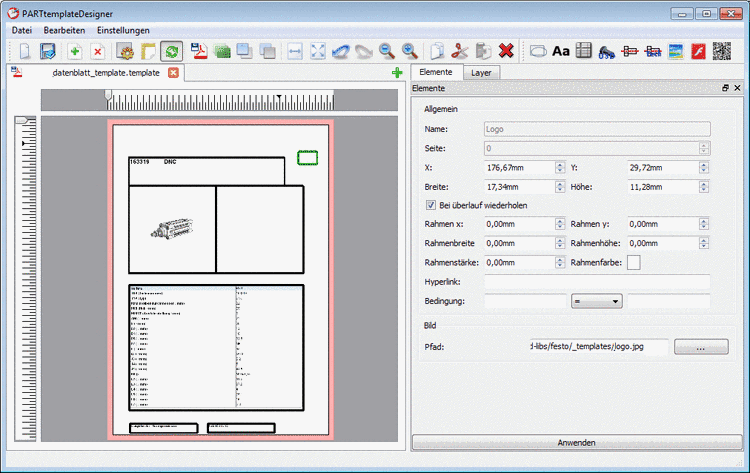Switch to the Layer tab
The image size is (750, 473).
(481, 73)
